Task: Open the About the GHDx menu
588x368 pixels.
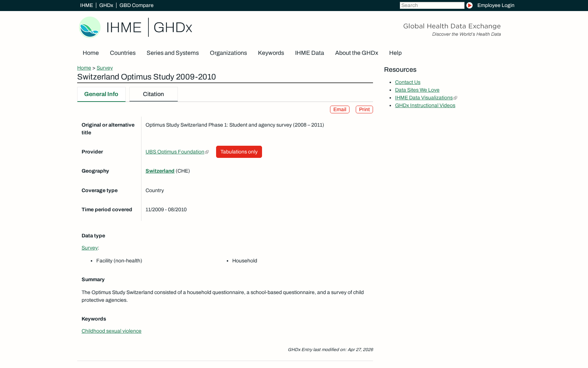Action: (x=356, y=53)
